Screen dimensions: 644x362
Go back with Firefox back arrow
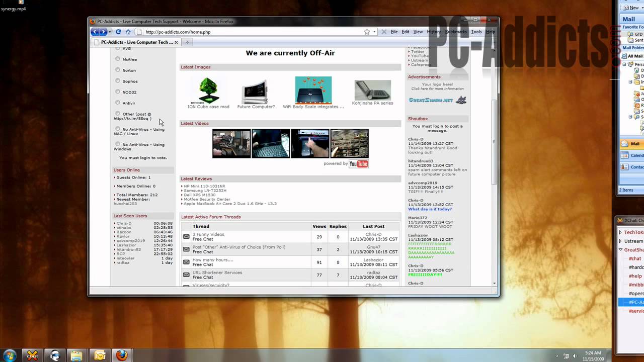(95, 32)
